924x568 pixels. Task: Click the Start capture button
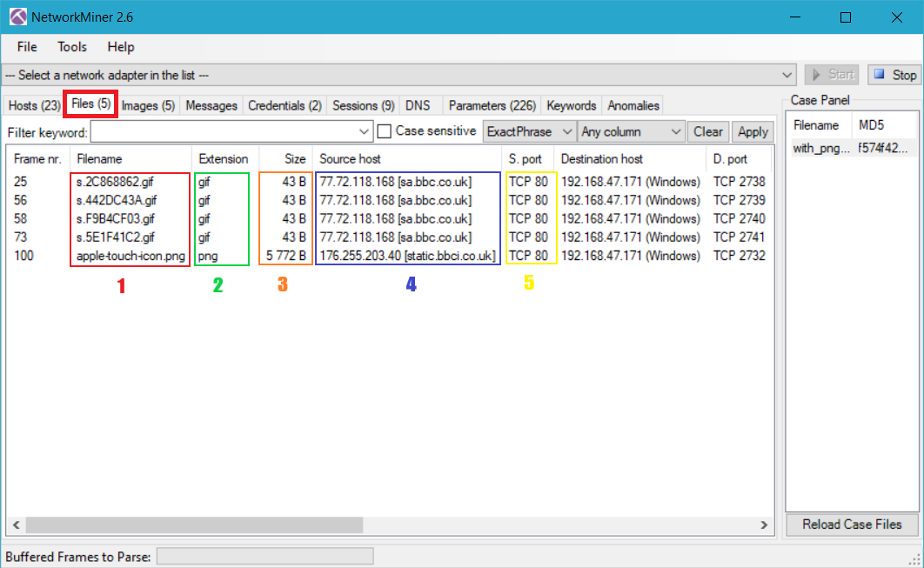831,75
